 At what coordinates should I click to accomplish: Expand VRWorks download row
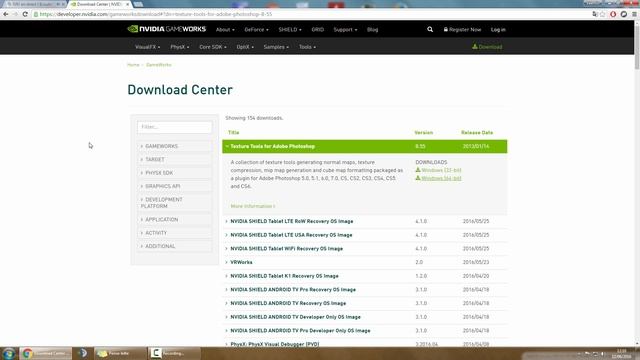[364, 262]
